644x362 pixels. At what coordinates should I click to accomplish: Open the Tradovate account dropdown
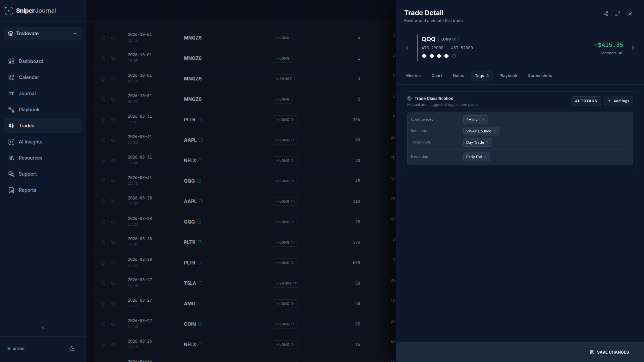43,34
